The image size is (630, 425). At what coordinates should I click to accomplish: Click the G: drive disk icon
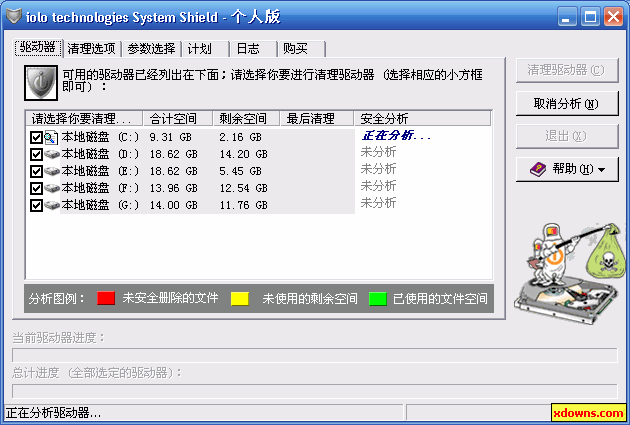coord(52,205)
